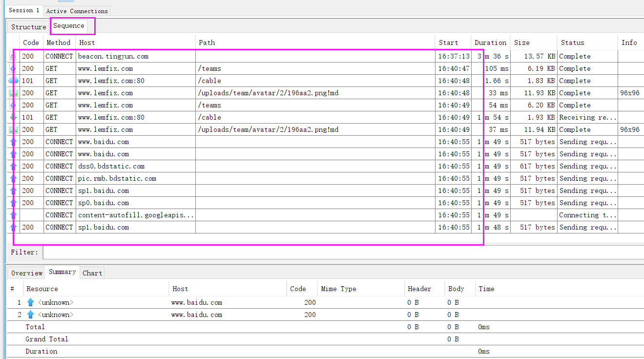Click the Mime Type header in the Summary table
The height and width of the screenshot is (359, 644).
tap(361, 289)
